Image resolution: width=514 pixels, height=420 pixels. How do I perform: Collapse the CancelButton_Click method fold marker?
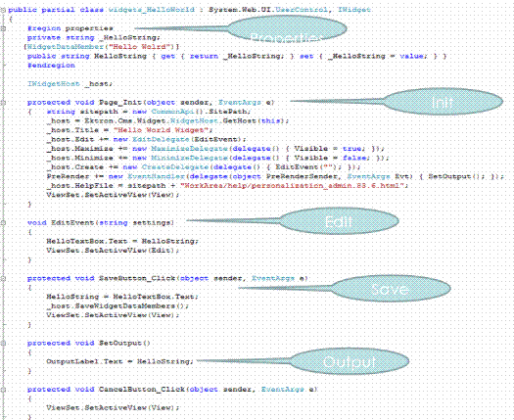3,390
